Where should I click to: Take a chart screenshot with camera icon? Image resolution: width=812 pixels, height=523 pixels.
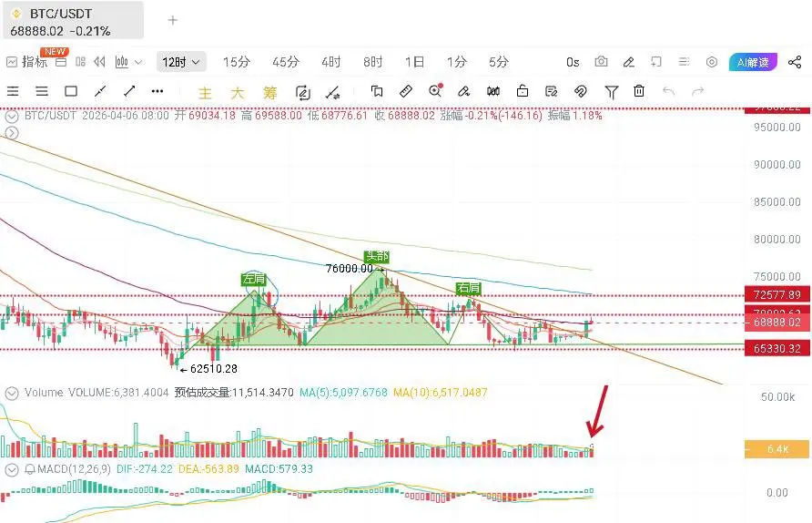[x=601, y=62]
